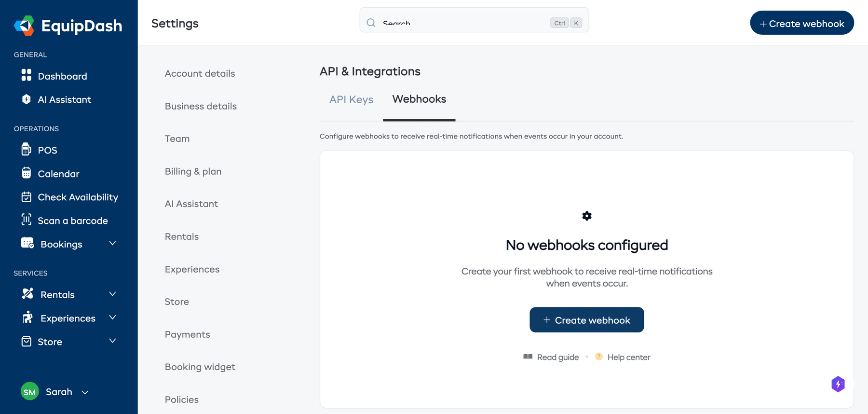Viewport: 868px width, 414px height.
Task: Click Create webhook button in header
Action: tap(802, 23)
